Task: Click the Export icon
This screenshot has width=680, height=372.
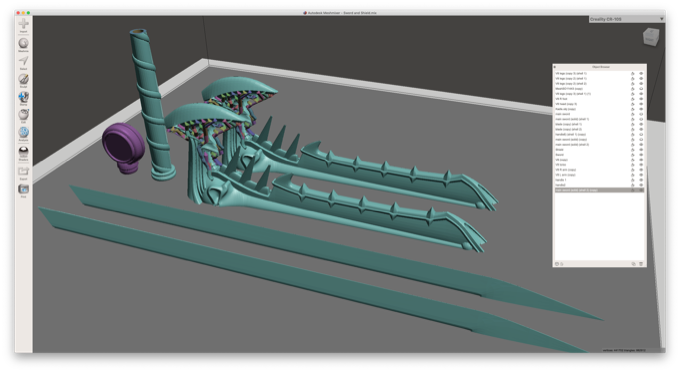Action: tap(23, 171)
